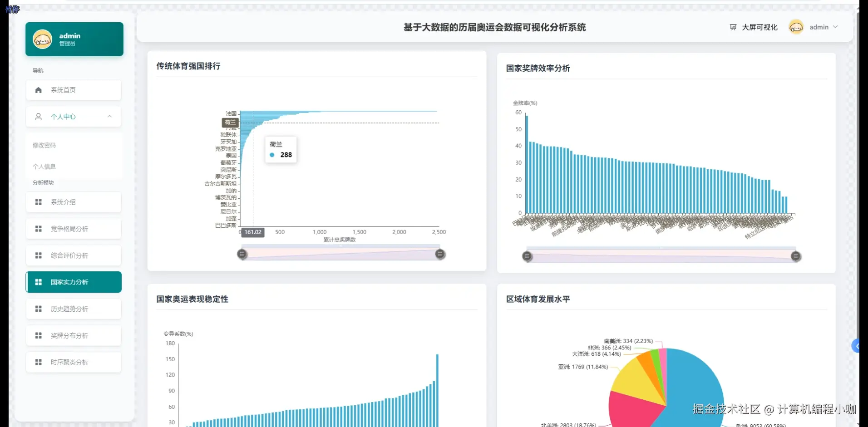Open the 系统介绍 page
The image size is (868, 427).
(x=74, y=202)
